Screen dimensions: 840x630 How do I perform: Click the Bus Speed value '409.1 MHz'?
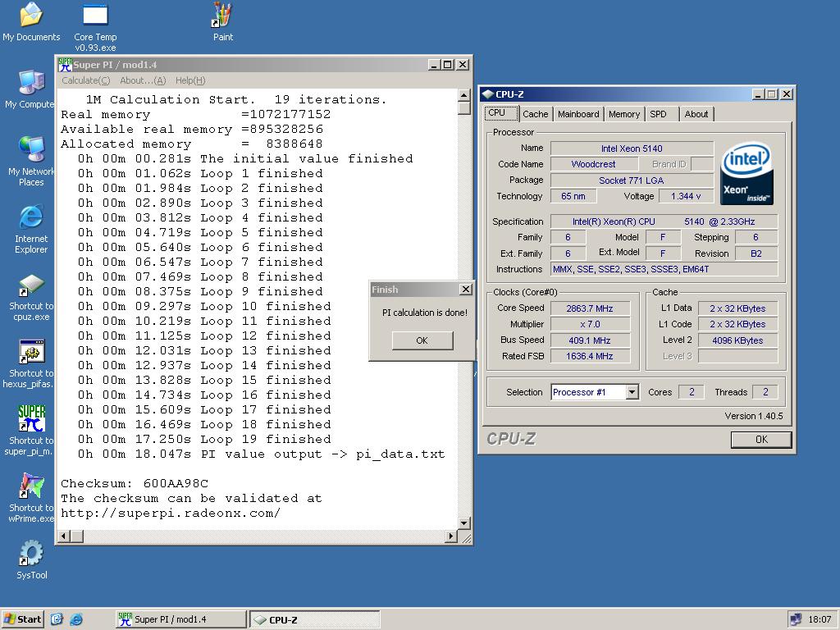[x=590, y=340]
